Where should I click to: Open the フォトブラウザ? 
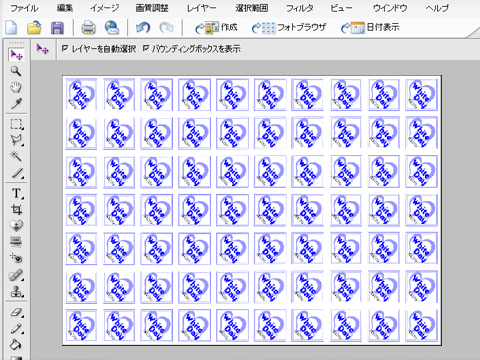(289, 27)
